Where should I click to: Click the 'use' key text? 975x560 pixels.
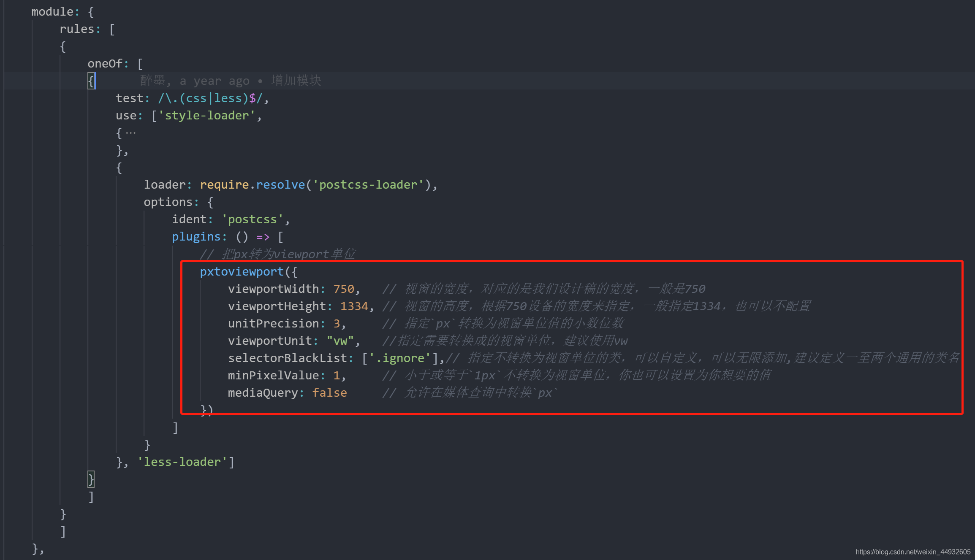click(126, 116)
